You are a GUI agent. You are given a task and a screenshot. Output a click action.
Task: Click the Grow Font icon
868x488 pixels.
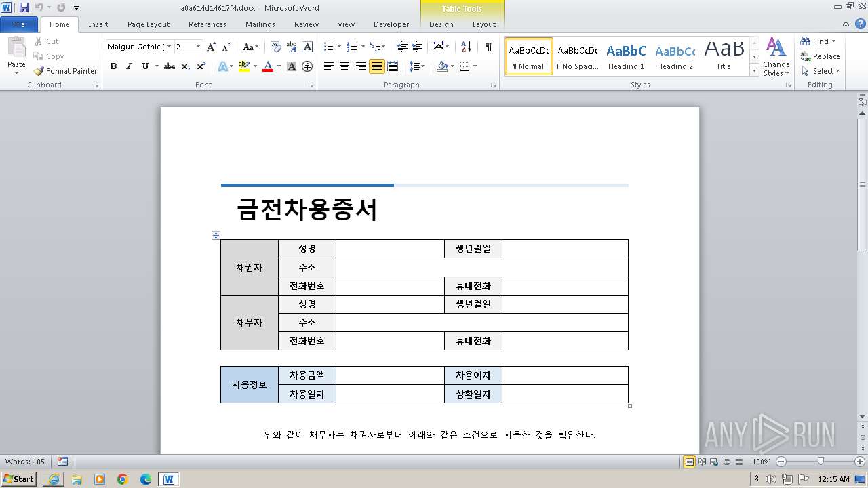click(x=212, y=47)
